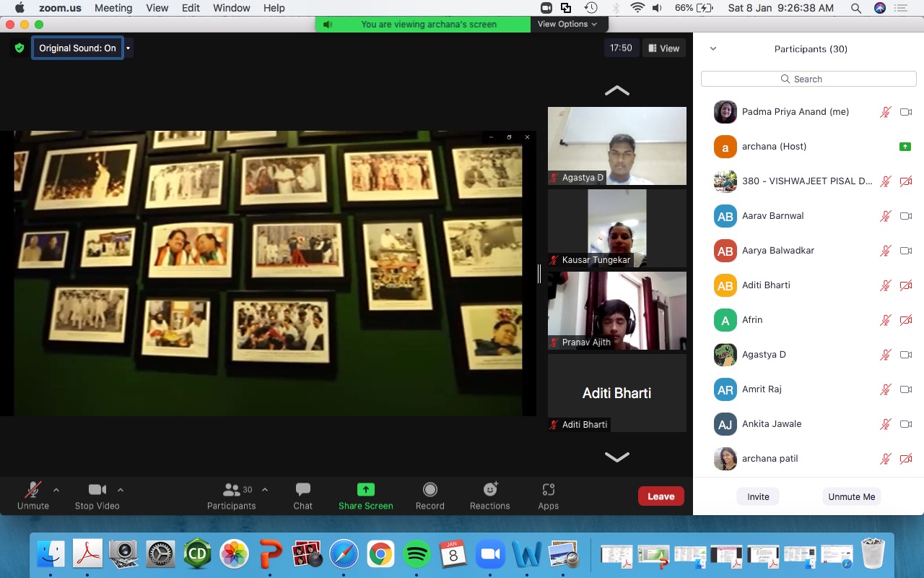Click the green encryption shield icon
The image size is (924, 578).
tap(19, 48)
